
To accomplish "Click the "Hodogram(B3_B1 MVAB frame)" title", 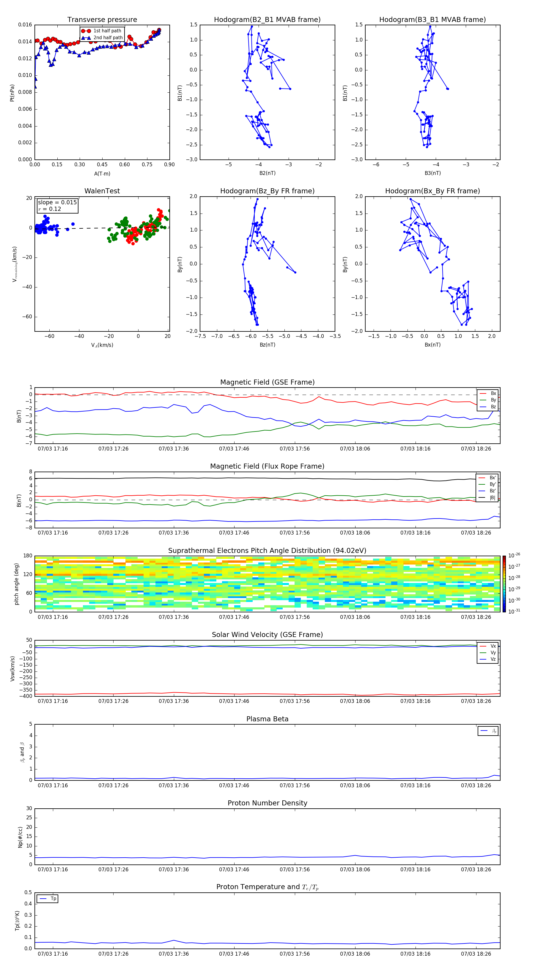I will tap(432, 19).
